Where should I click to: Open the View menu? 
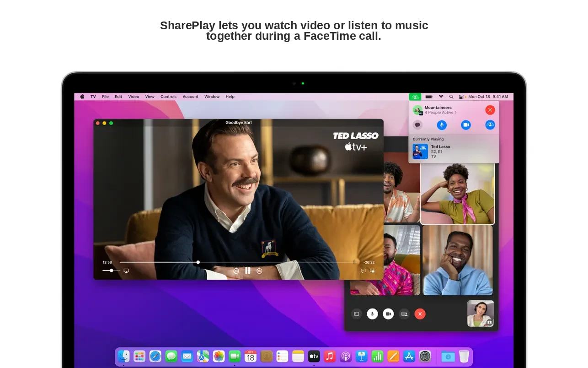(150, 97)
